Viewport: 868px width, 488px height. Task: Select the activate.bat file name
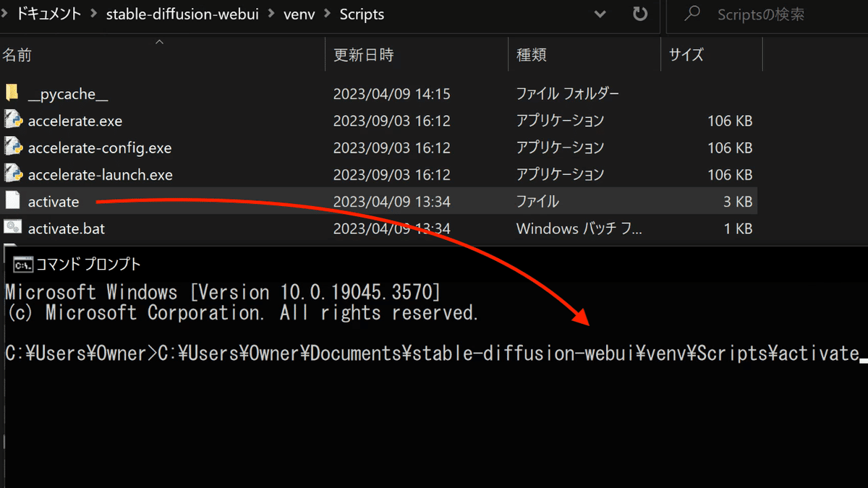(67, 228)
